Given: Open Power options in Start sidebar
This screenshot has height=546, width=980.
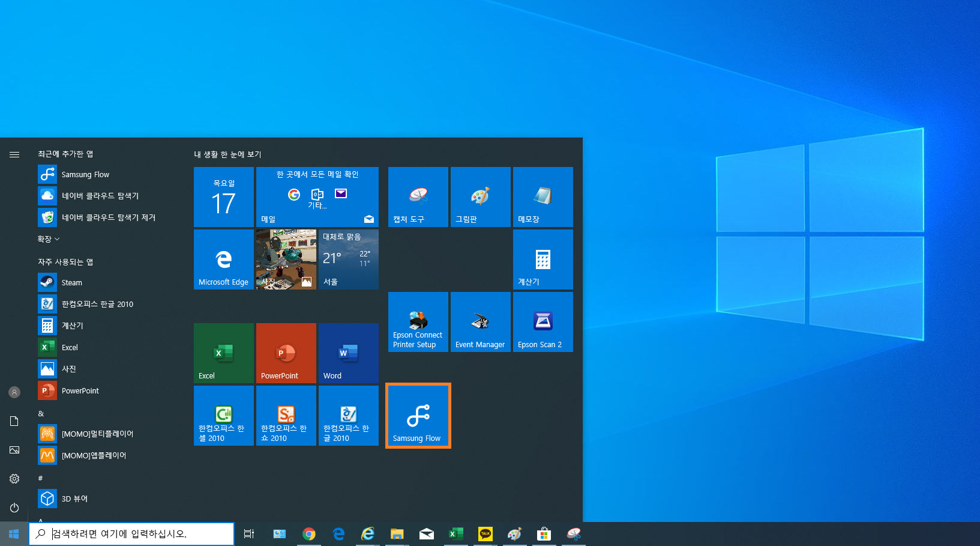Looking at the screenshot, I should point(14,508).
